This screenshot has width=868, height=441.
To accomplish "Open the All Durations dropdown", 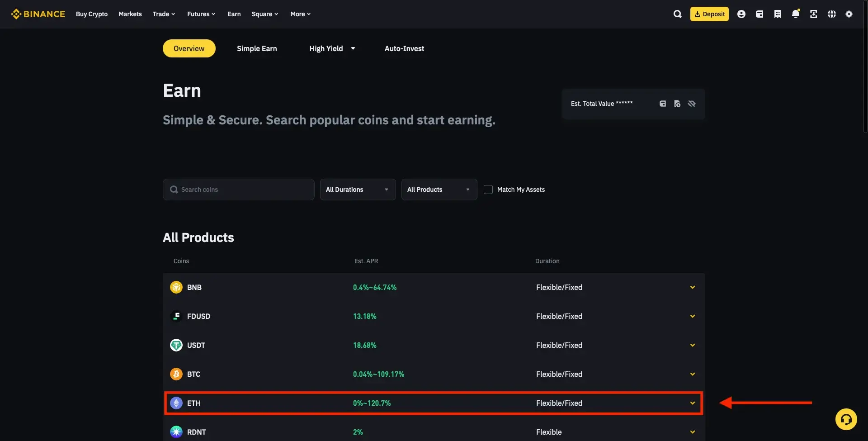I will click(x=358, y=190).
